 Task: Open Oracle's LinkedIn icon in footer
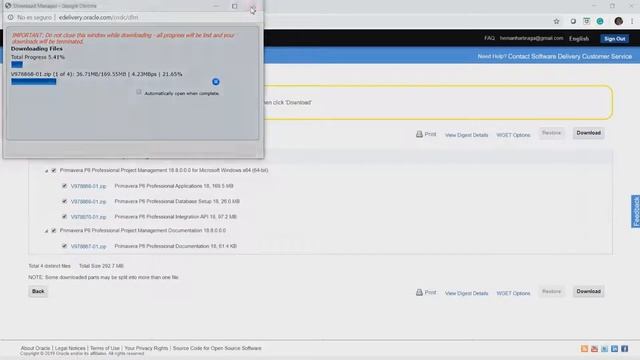pos(615,349)
